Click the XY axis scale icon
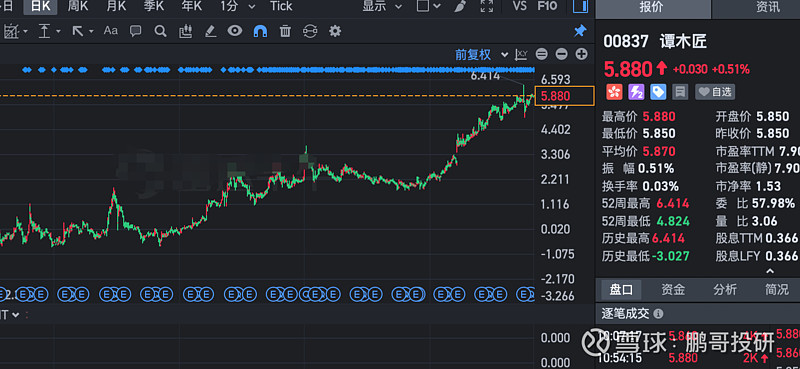Viewport: 800px width, 369px height. 521,54
